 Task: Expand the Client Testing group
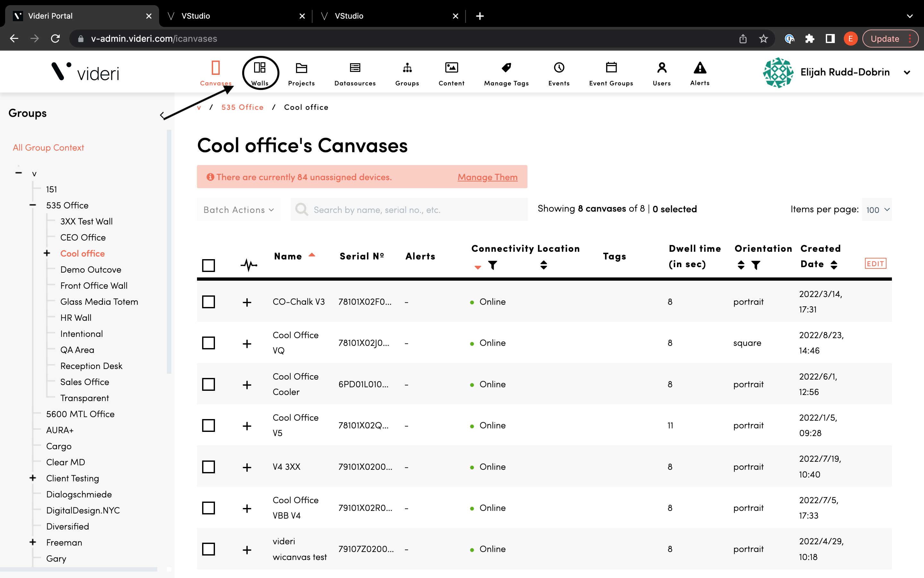(33, 478)
